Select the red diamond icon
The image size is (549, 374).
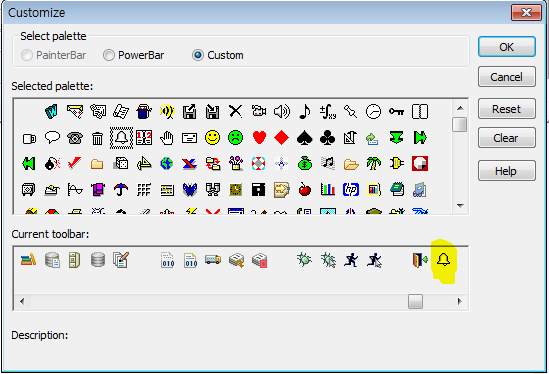click(282, 138)
